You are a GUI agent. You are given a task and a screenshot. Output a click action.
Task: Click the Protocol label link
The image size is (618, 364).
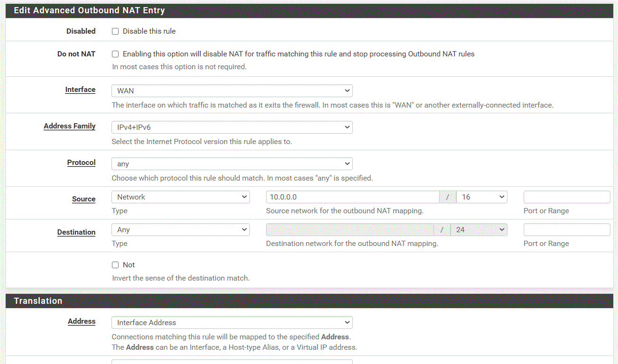[81, 163]
